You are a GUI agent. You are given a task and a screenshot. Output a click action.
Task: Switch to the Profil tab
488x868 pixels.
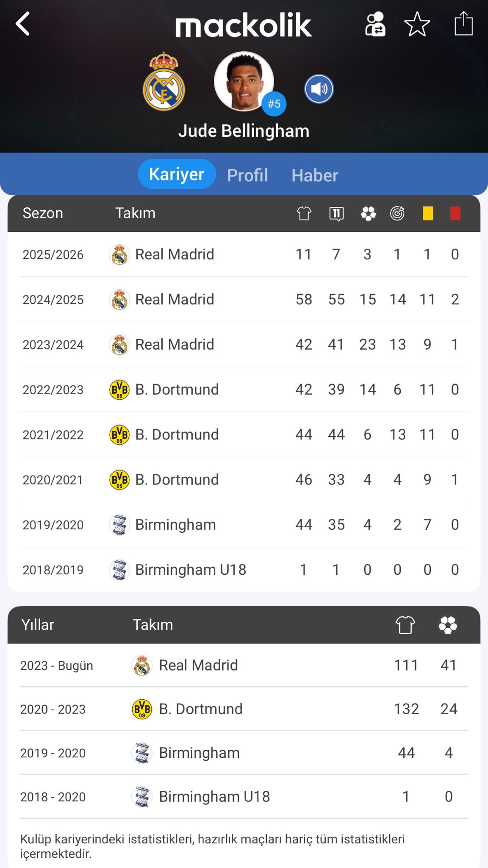[x=247, y=175]
